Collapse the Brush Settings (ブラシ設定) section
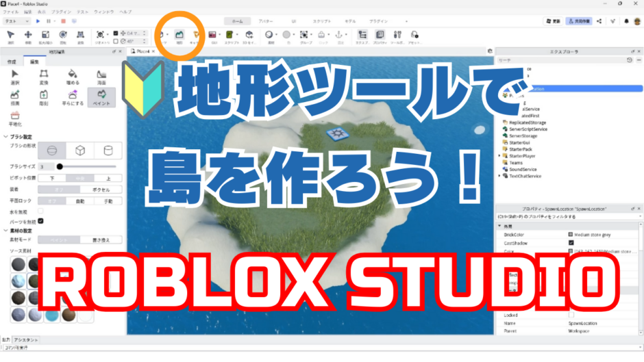644x362 pixels. pyautogui.click(x=6, y=137)
